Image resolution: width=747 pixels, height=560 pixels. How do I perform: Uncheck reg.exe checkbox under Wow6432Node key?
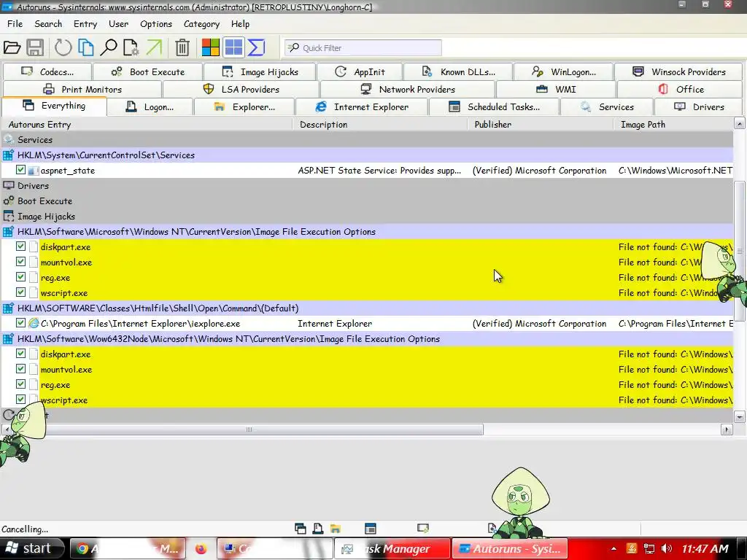(20, 384)
